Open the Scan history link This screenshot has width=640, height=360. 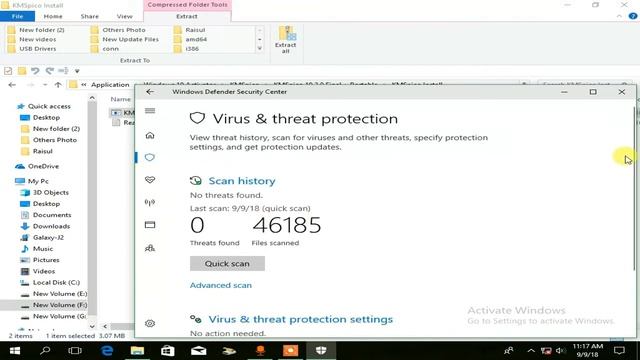[242, 181]
